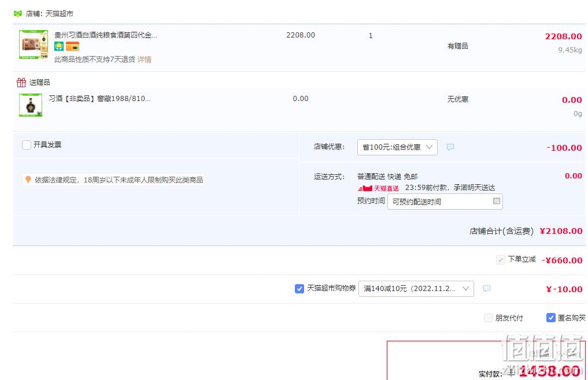588x380 pixels.
Task: Click the 普通配送 快递 免邮 shipping text
Action: pos(387,176)
